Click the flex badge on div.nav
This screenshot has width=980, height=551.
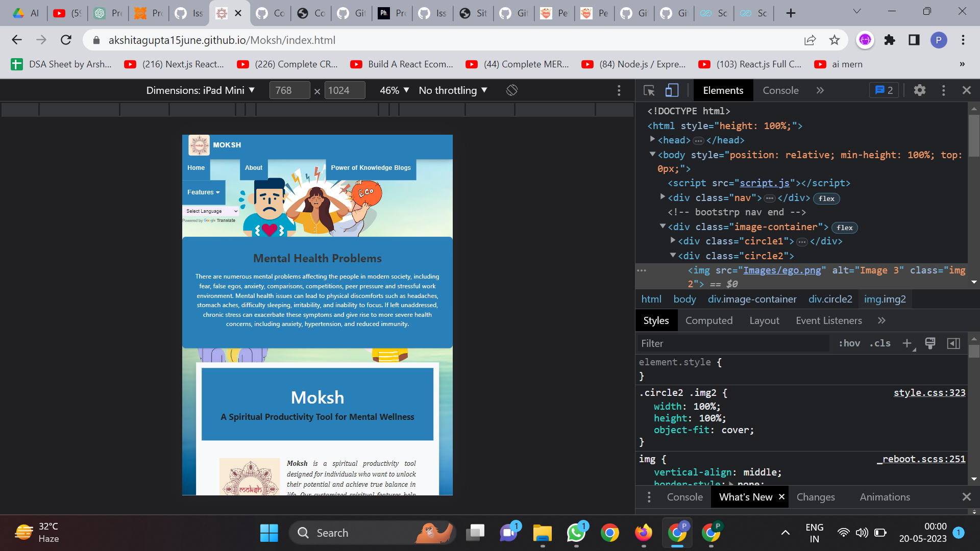pos(826,199)
